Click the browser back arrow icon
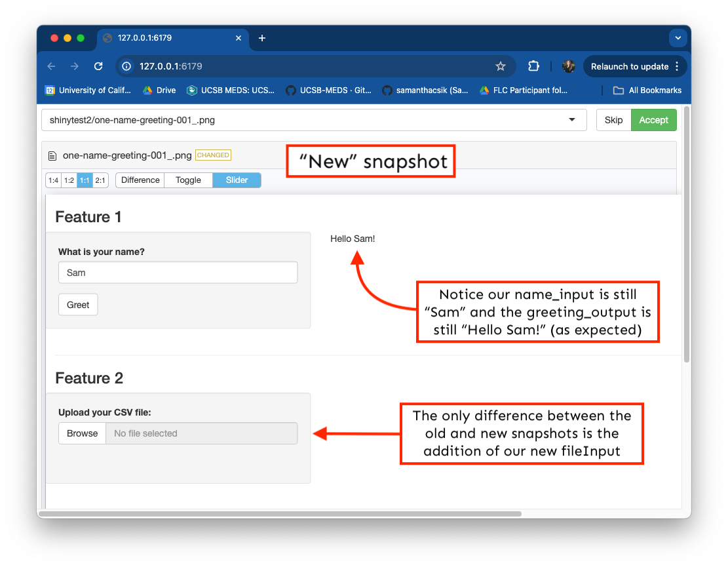This screenshot has height=567, width=728. (52, 66)
